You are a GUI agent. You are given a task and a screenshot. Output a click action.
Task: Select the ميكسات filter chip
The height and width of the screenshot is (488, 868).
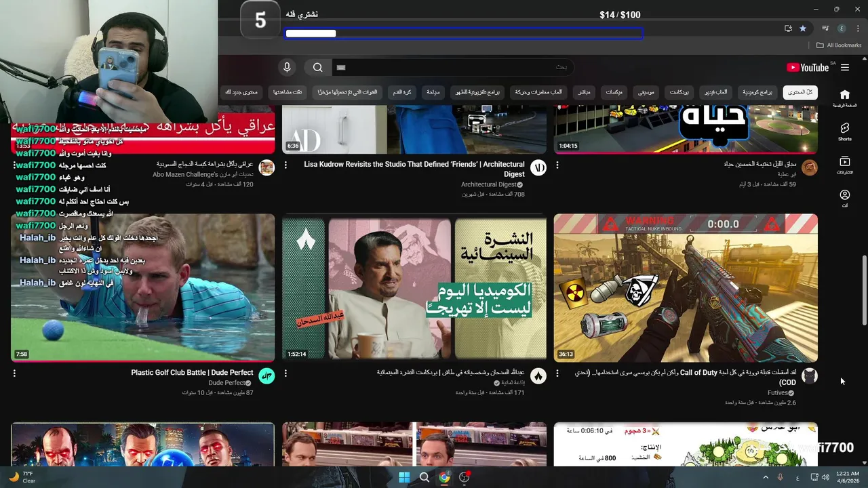click(x=614, y=92)
